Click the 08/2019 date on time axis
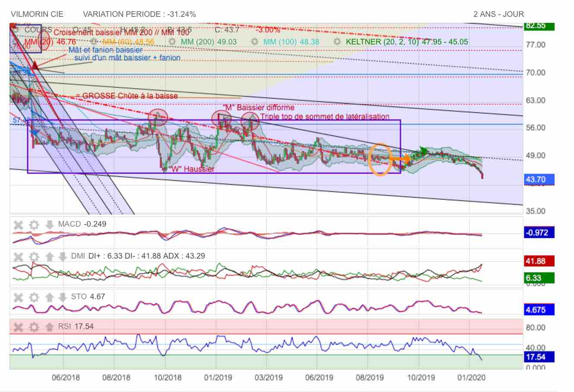Screen dimensions: 574x392 point(370,378)
